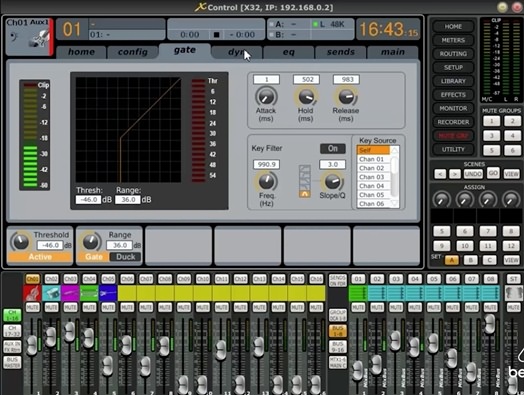Open the ROUTING panel

point(453,54)
